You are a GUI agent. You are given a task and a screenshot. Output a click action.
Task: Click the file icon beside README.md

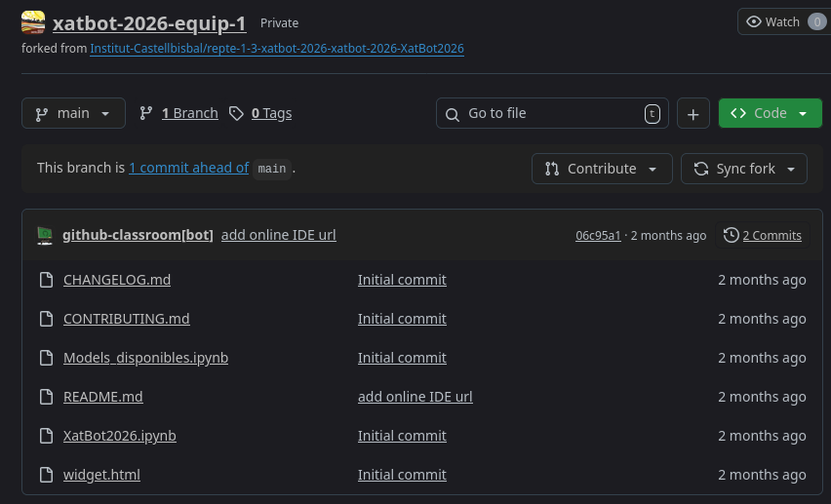tap(46, 397)
